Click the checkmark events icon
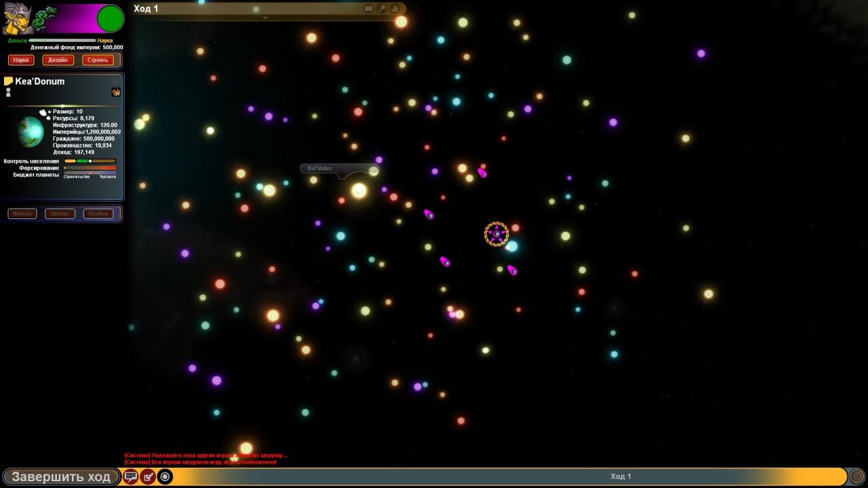This screenshot has height=488, width=868. (x=147, y=476)
